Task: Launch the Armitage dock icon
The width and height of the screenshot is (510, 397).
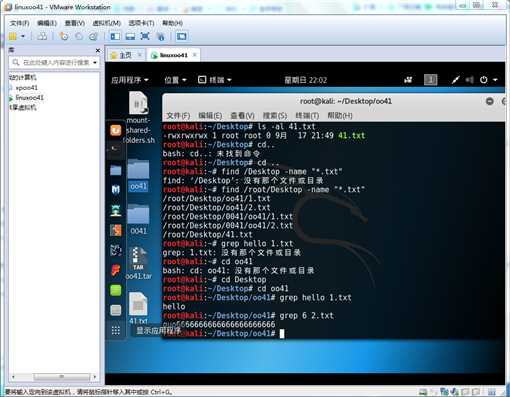Action: click(116, 210)
